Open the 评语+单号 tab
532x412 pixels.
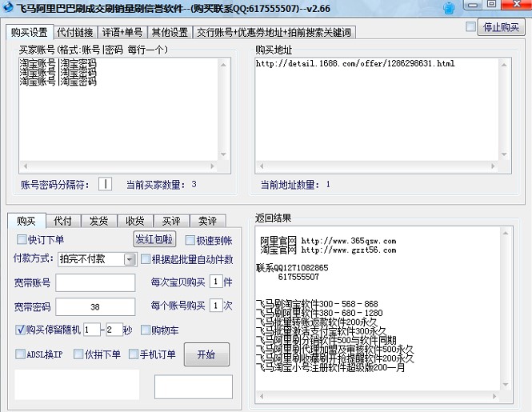pos(122,32)
